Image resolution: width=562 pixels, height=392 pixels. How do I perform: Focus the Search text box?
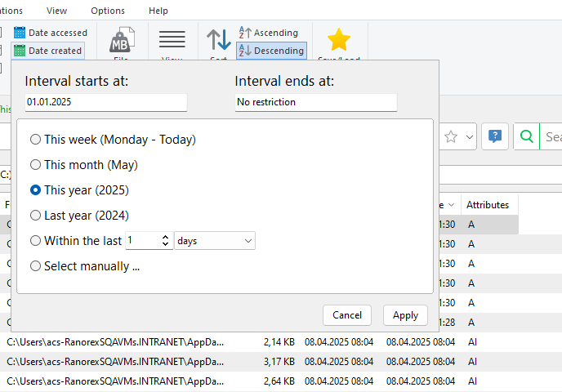pos(551,136)
